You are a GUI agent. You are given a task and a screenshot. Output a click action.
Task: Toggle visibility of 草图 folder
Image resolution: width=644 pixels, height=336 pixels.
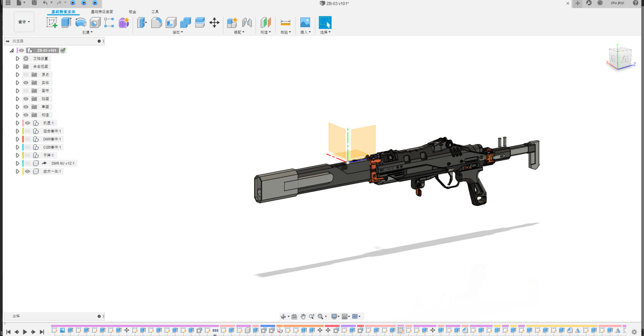(26, 107)
